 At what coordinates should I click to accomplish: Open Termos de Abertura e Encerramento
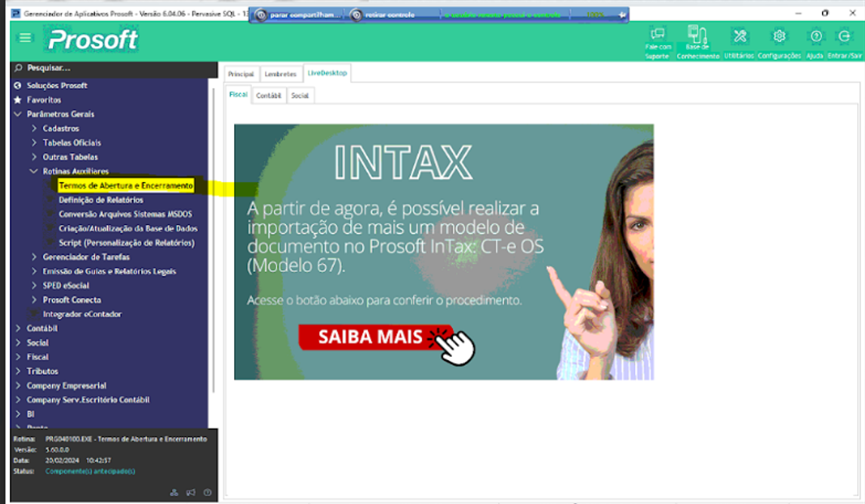(126, 186)
